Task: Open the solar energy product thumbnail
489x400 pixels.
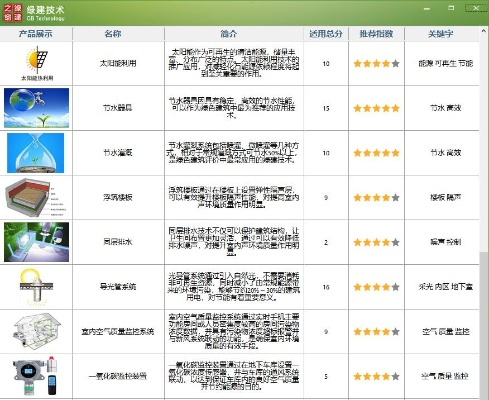Action: click(37, 63)
